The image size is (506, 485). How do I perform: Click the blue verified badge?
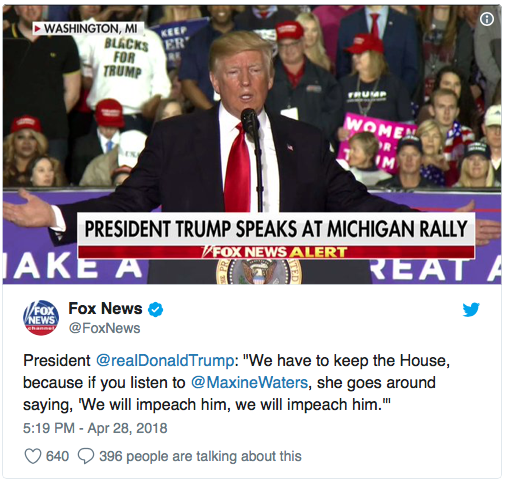(x=155, y=310)
